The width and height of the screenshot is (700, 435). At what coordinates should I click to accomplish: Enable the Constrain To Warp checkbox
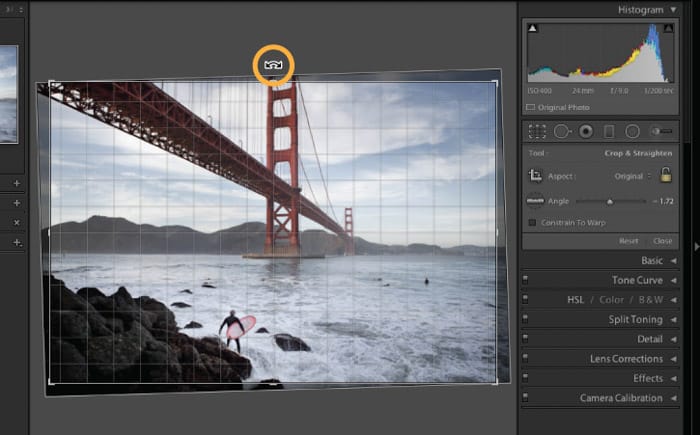point(532,222)
